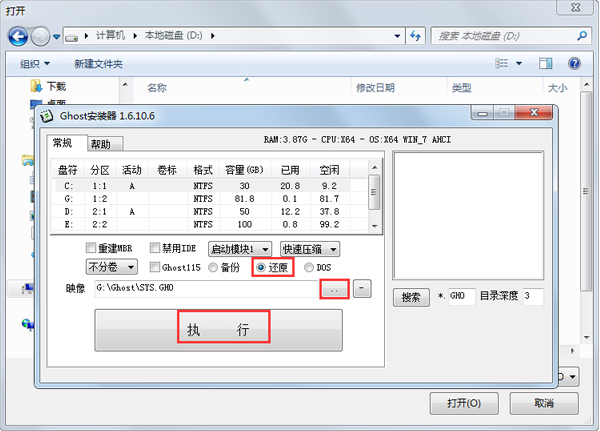This screenshot has height=431, width=600.
Task: Click the 目录深度 input field
Action: [531, 297]
